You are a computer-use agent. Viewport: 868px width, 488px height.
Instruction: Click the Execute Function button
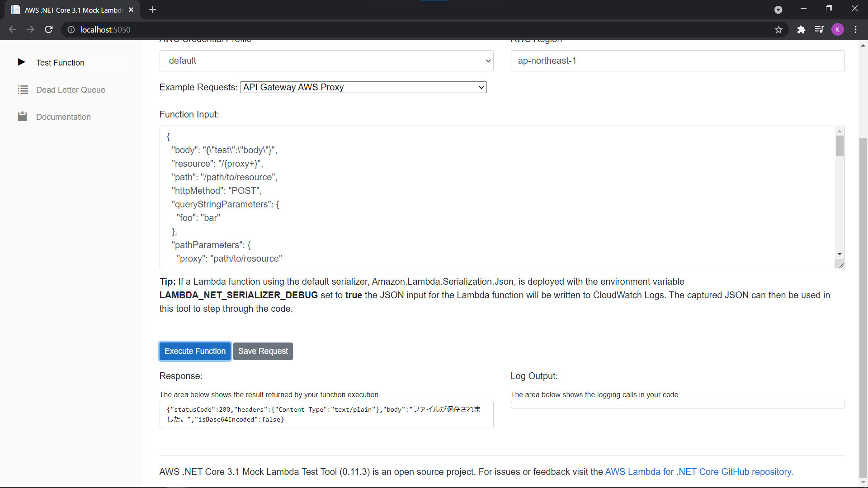195,351
